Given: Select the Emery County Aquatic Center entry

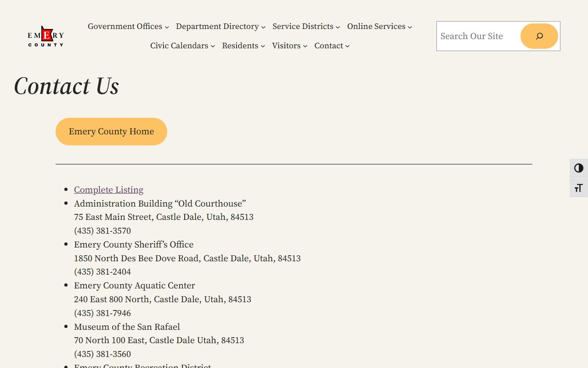Looking at the screenshot, I should click(x=135, y=286).
